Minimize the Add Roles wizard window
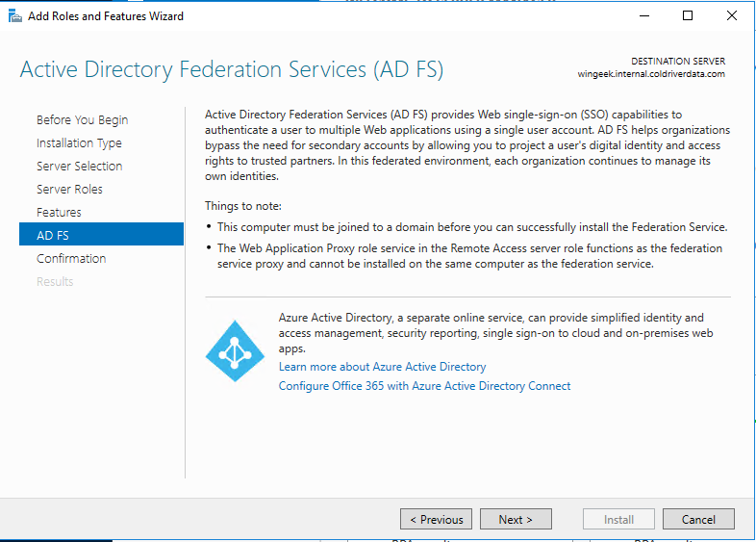756x542 pixels. [x=643, y=15]
